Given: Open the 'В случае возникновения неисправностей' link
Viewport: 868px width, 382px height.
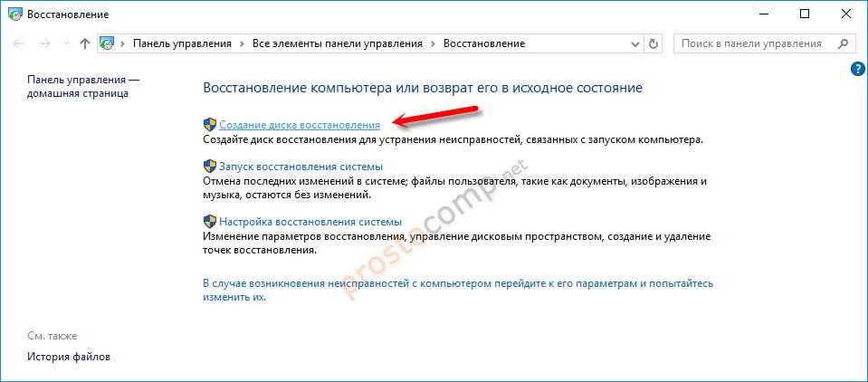Looking at the screenshot, I should [x=458, y=290].
